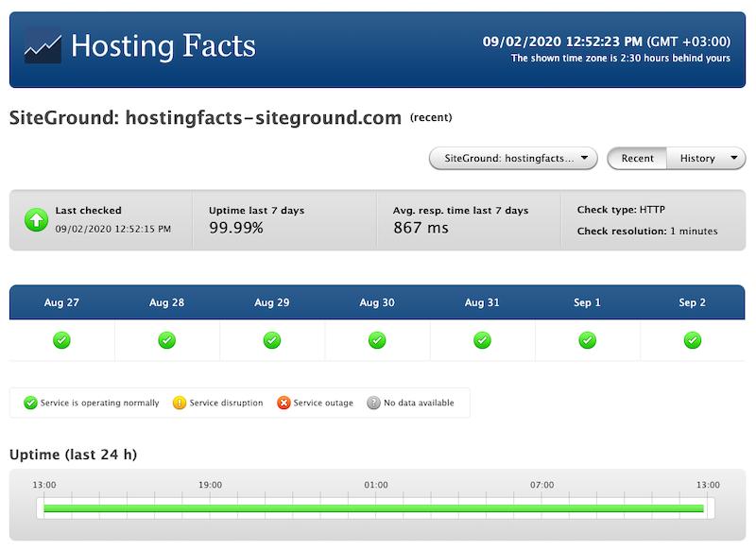
Task: Click the Sep 2 green checkmark icon
Action: coord(693,340)
